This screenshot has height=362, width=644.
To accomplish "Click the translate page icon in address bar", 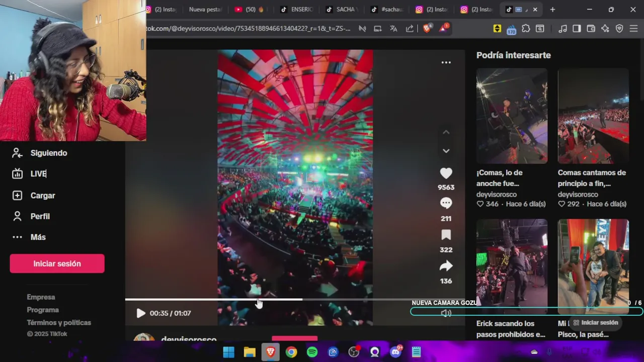I will (x=393, y=29).
